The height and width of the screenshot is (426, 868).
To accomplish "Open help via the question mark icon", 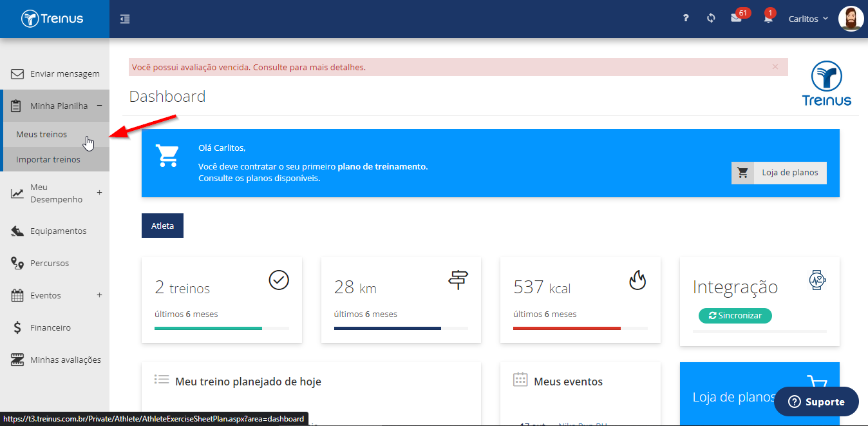I will click(686, 19).
